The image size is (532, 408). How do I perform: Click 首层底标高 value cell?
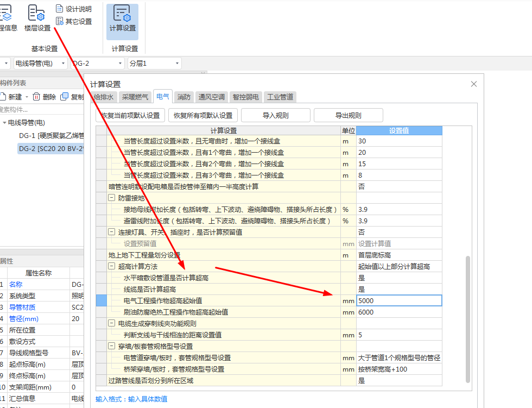[x=399, y=255]
